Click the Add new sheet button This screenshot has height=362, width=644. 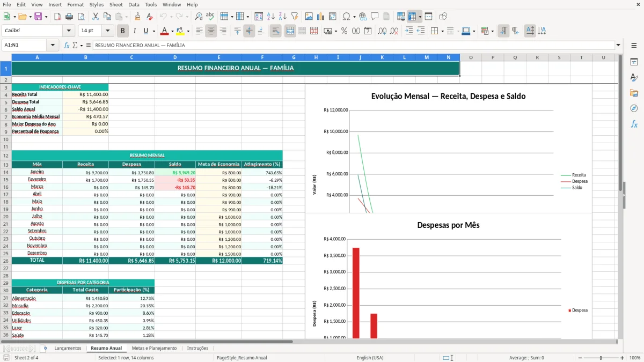(45, 348)
